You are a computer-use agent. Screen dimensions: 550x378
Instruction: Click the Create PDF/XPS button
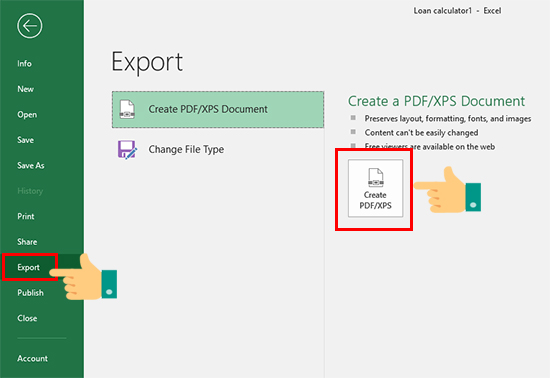(x=375, y=188)
